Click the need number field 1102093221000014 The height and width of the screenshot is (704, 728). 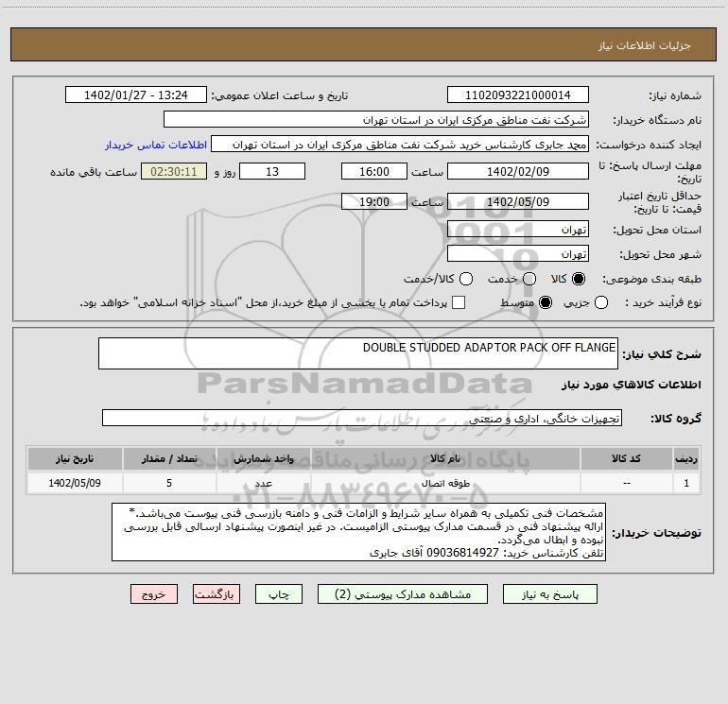pyautogui.click(x=518, y=94)
